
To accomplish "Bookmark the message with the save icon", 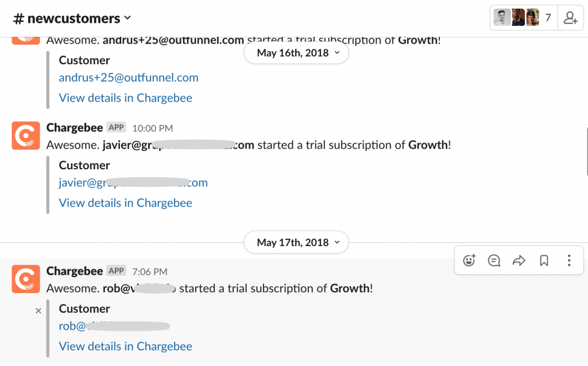I will (x=544, y=260).
